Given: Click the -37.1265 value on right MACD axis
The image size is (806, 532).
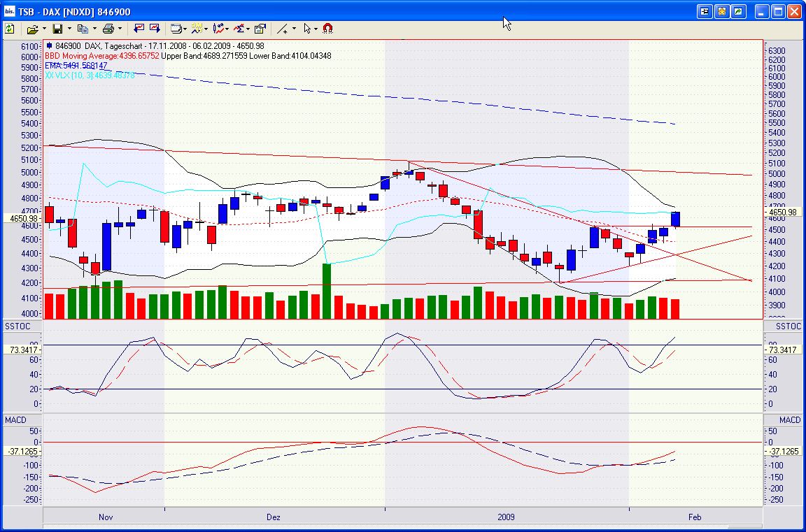Looking at the screenshot, I should pos(783,452).
